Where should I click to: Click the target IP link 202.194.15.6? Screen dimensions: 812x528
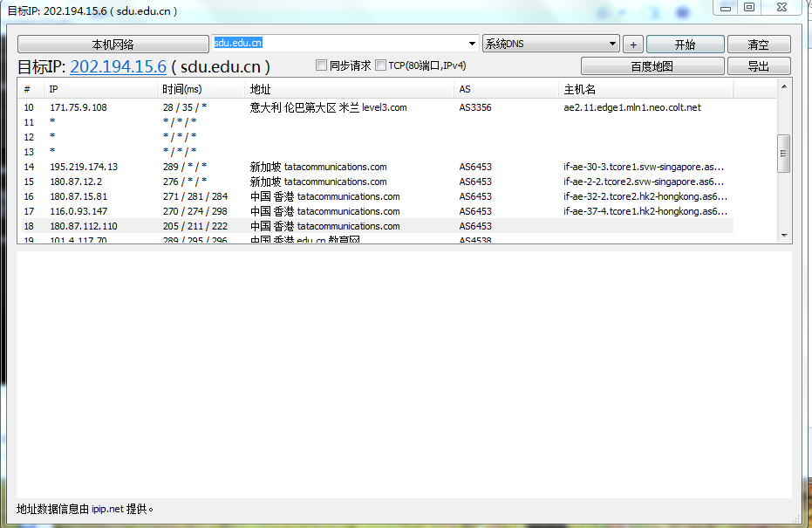pyautogui.click(x=118, y=67)
